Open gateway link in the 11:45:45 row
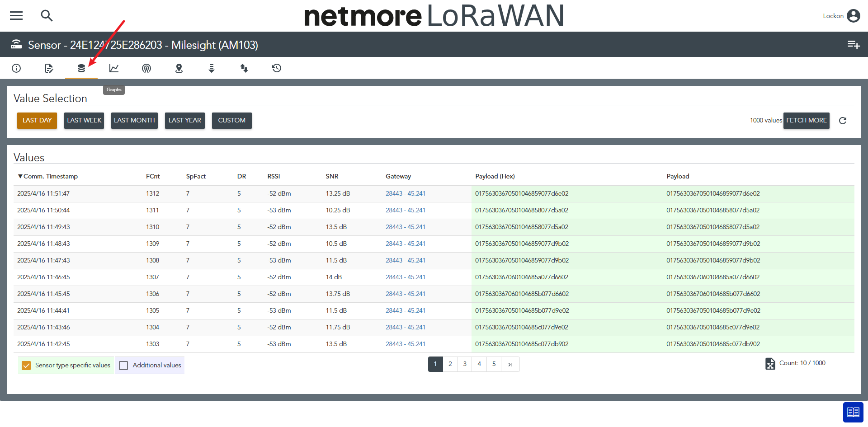 (x=406, y=294)
